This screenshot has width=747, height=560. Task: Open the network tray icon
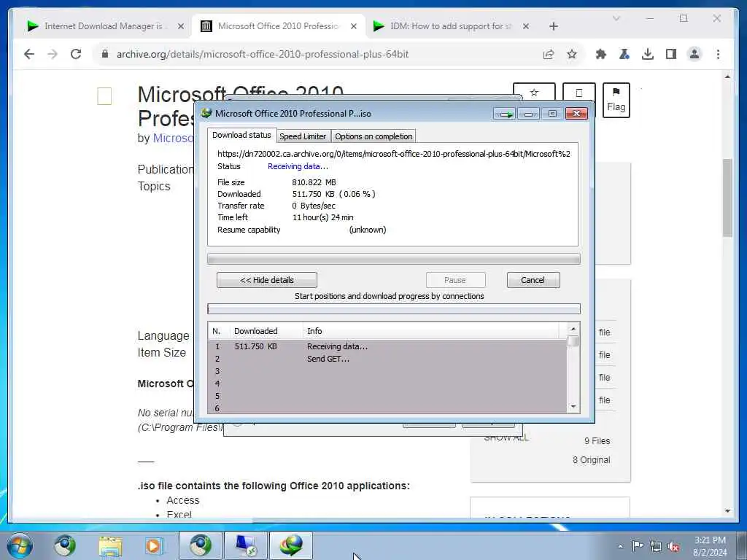click(x=656, y=546)
